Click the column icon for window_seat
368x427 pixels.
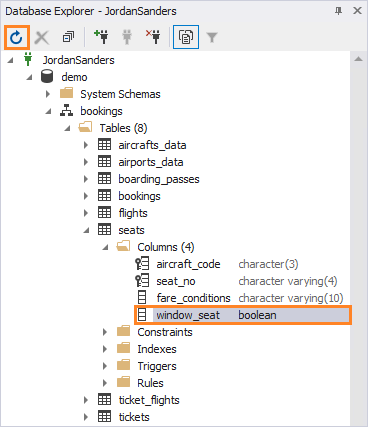point(142,315)
